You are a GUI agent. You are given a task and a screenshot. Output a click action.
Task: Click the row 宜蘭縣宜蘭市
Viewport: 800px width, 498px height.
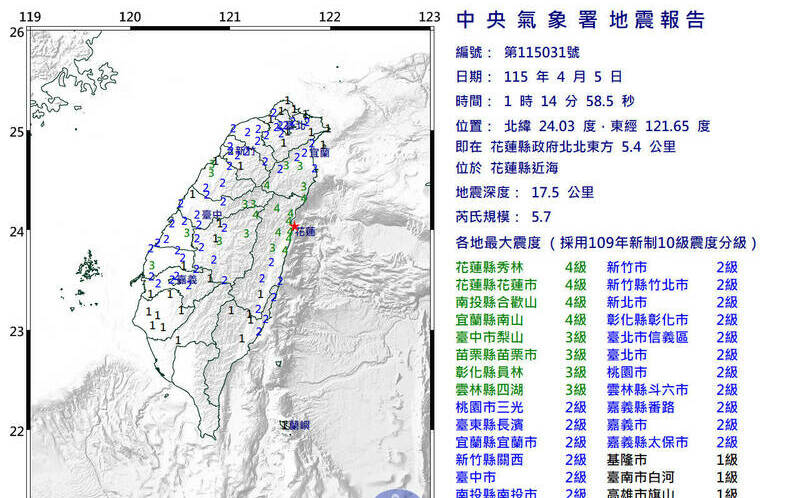(x=521, y=442)
